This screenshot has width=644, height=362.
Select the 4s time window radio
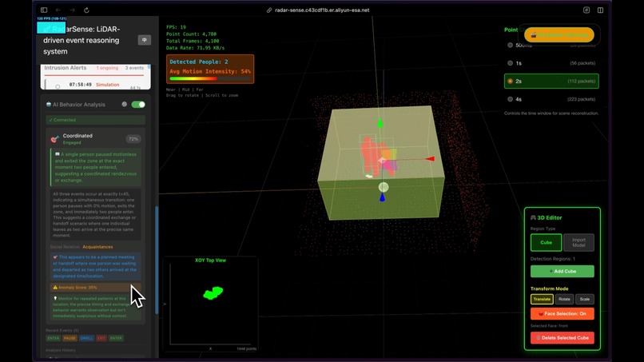[x=510, y=99]
